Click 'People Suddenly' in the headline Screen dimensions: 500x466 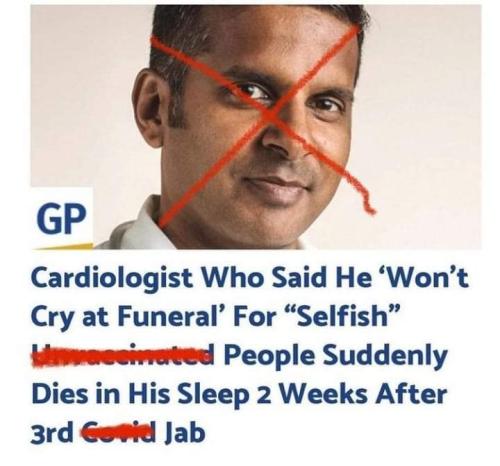coord(336,357)
